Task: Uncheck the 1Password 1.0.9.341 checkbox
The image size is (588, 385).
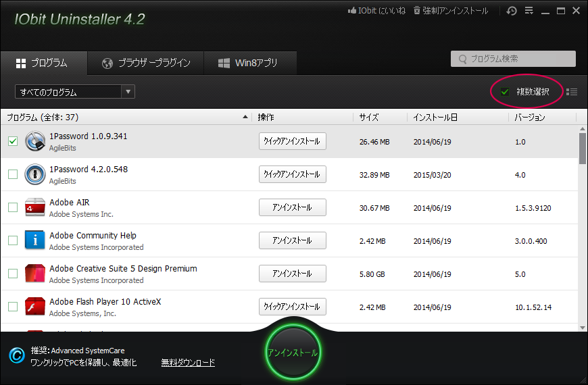Action: coord(13,141)
